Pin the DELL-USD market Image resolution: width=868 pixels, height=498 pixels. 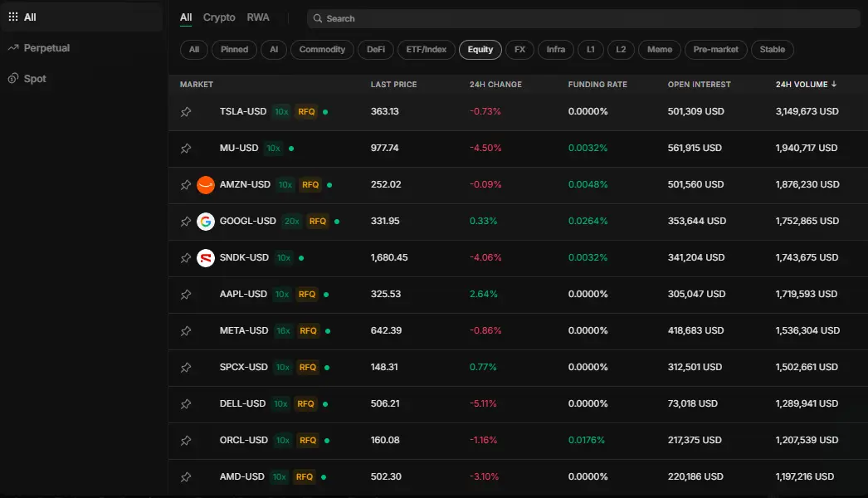click(x=186, y=404)
